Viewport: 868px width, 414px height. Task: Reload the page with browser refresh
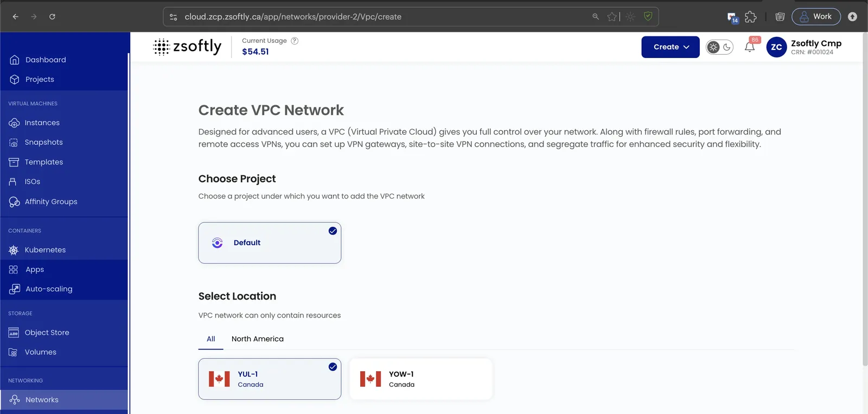coord(52,17)
